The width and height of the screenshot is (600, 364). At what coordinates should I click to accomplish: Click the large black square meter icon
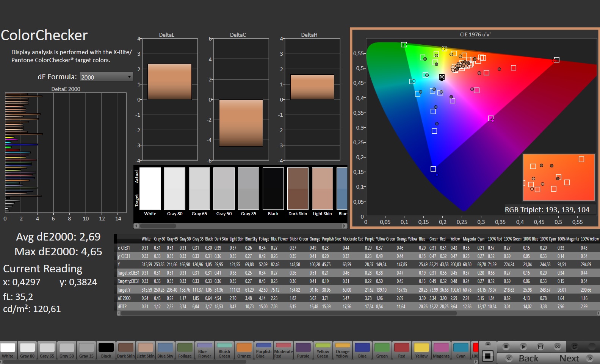488,356
